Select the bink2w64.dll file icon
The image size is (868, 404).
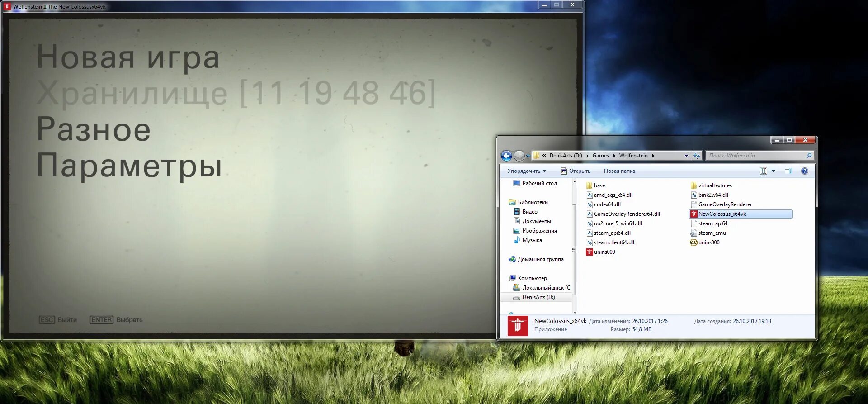coord(694,195)
